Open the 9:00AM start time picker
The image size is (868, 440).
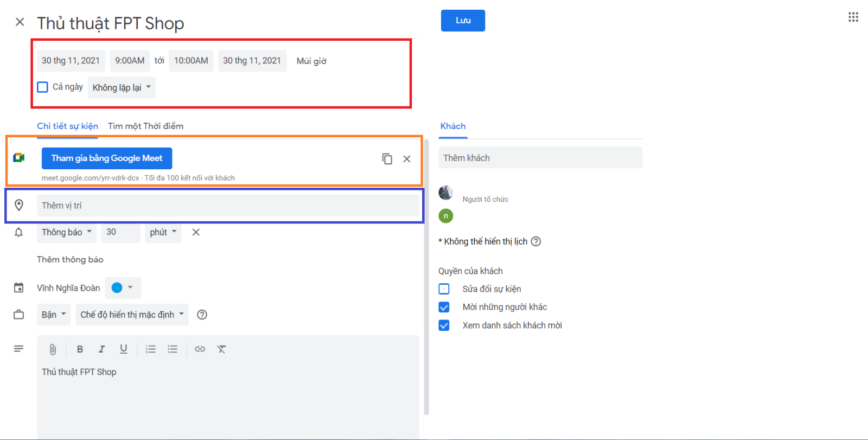pyautogui.click(x=130, y=61)
